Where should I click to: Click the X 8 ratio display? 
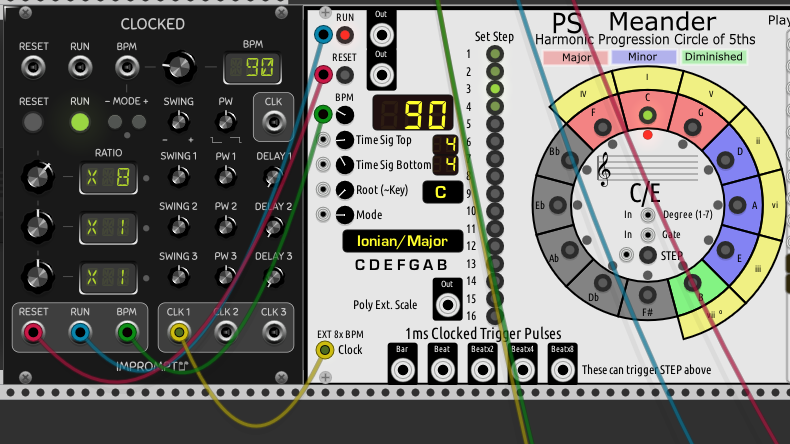click(x=108, y=177)
